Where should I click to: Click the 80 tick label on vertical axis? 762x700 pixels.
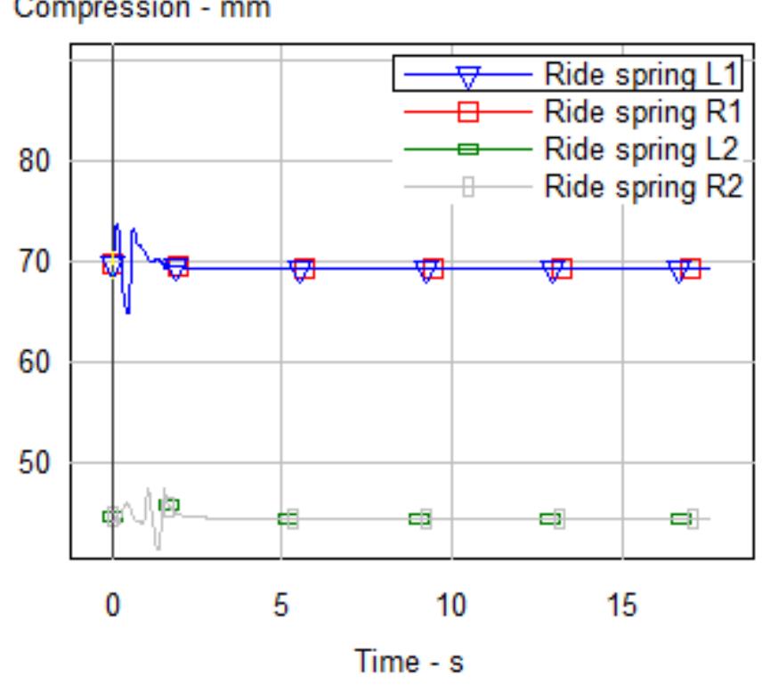pyautogui.click(x=39, y=161)
